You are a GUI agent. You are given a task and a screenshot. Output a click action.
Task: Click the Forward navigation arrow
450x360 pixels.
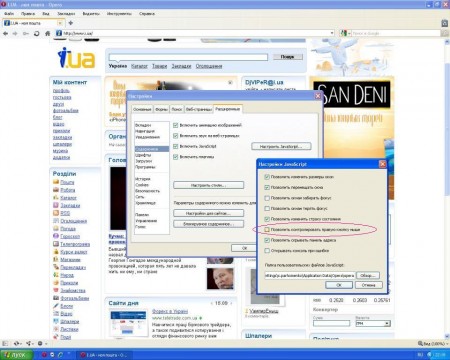(x=15, y=34)
